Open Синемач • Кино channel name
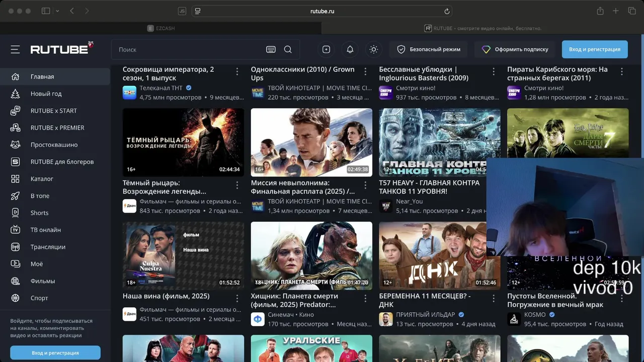644x362 pixels. (291, 315)
